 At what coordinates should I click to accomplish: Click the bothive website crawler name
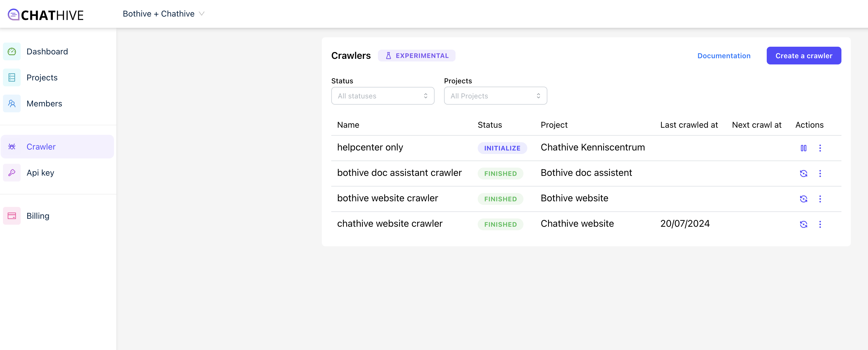387,198
